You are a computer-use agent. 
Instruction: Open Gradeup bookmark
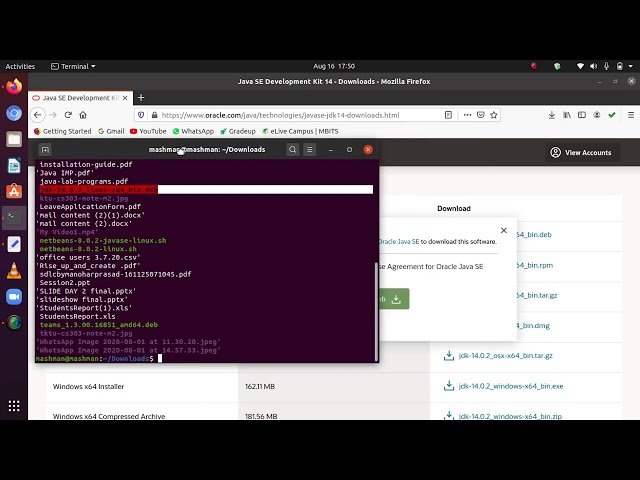[238, 131]
